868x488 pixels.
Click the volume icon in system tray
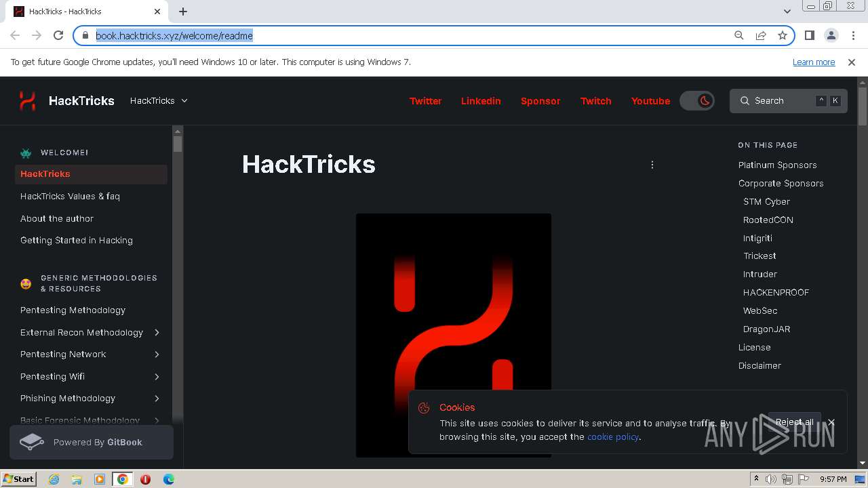pyautogui.click(x=771, y=479)
